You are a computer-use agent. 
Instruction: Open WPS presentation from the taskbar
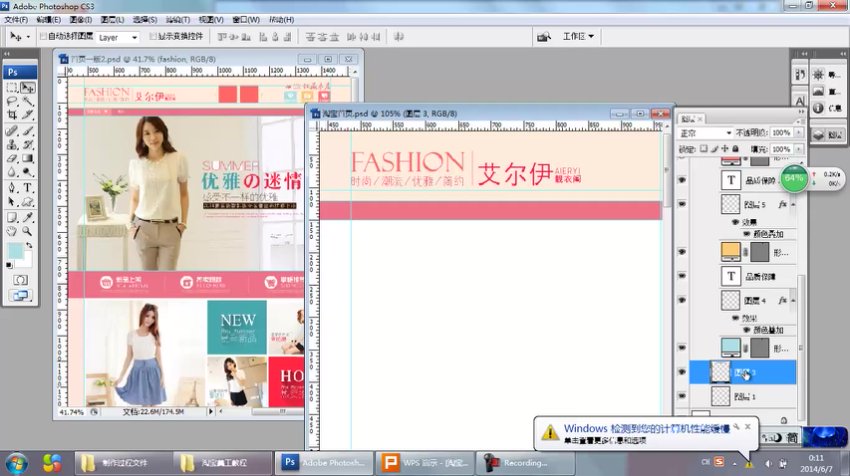click(422, 462)
